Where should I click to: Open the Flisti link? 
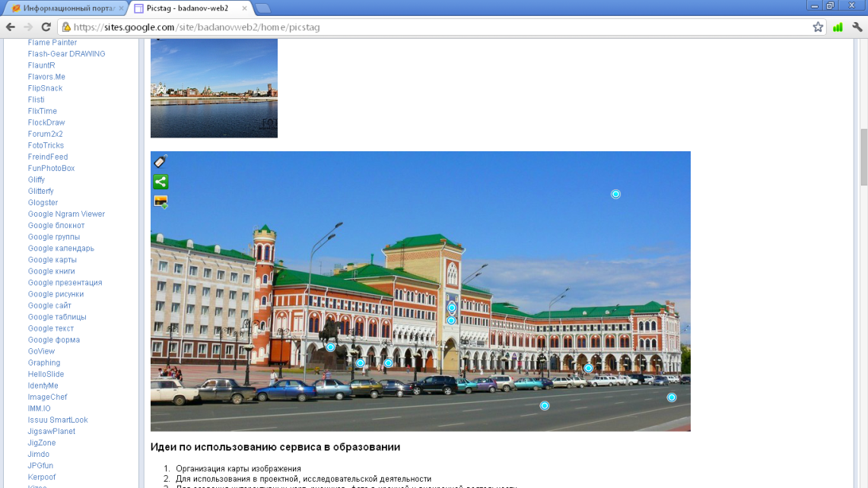[x=36, y=100]
